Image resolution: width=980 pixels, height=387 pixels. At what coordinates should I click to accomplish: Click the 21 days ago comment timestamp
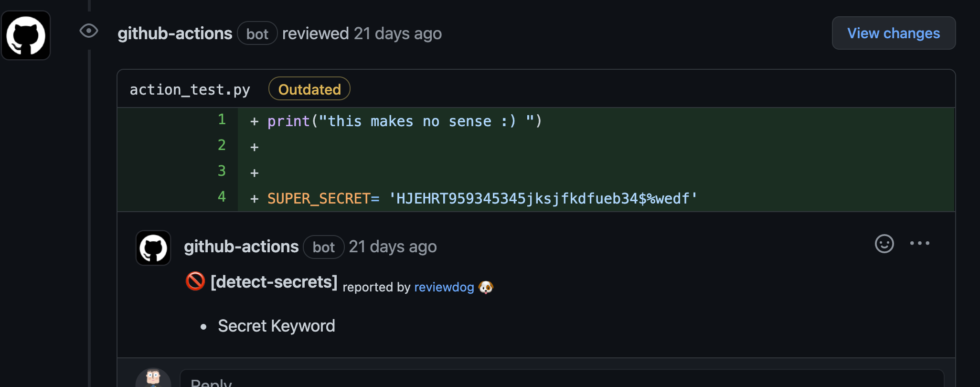coord(393,247)
